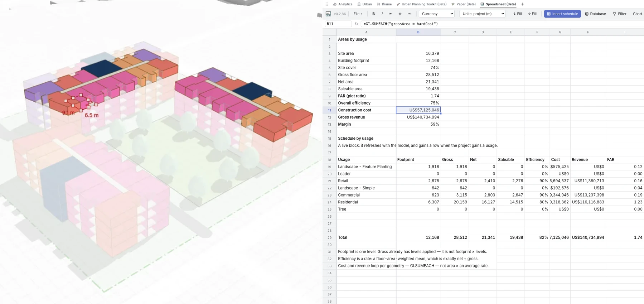The width and height of the screenshot is (644, 304).
Task: Align cell content to the right
Action: [409, 14]
